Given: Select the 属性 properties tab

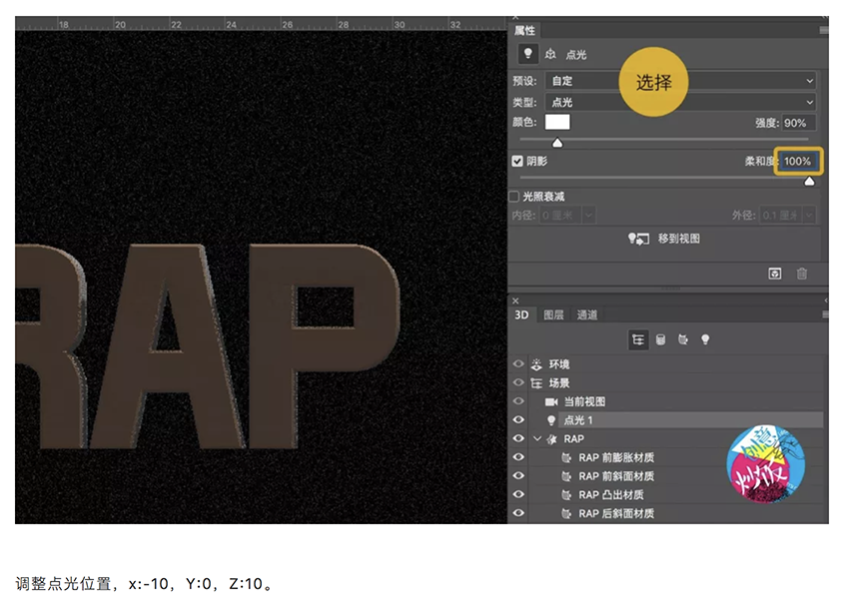Looking at the screenshot, I should (524, 31).
